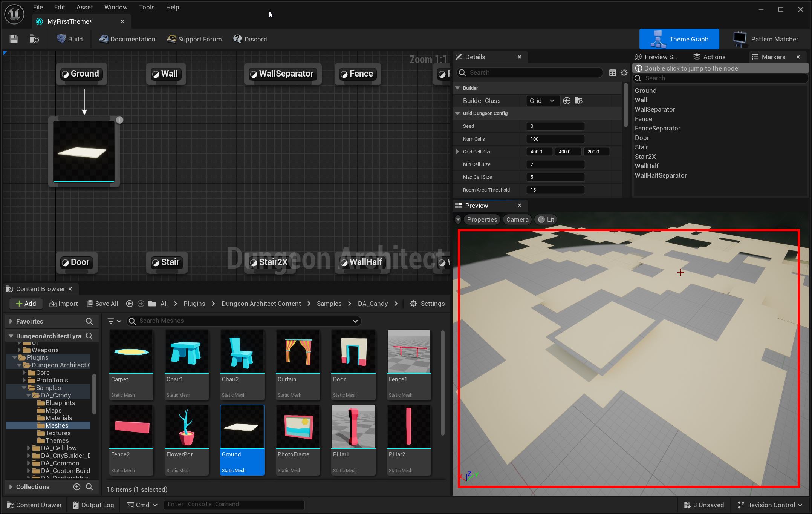
Task: Click the Build toolbar button
Action: tap(70, 39)
